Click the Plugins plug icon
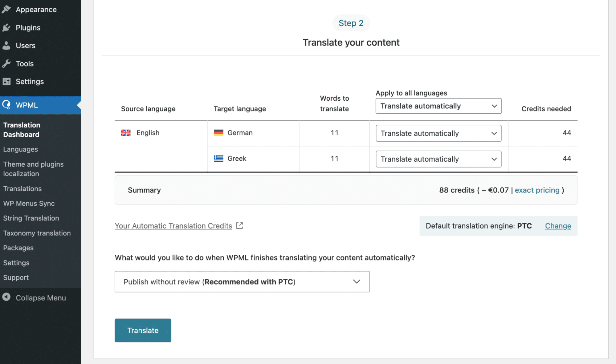Image resolution: width=616 pixels, height=364 pixels. pos(6,28)
